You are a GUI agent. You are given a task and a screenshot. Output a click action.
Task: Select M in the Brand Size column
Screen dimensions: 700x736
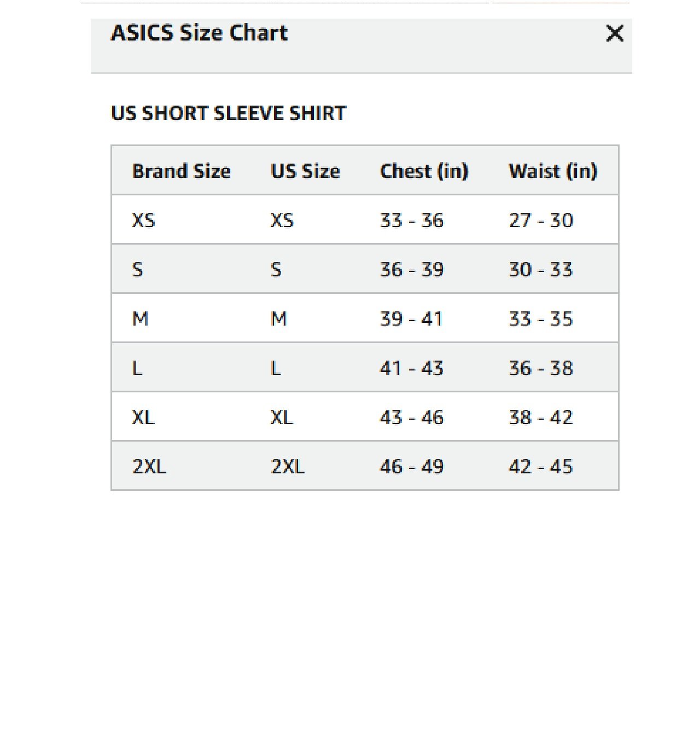(141, 318)
